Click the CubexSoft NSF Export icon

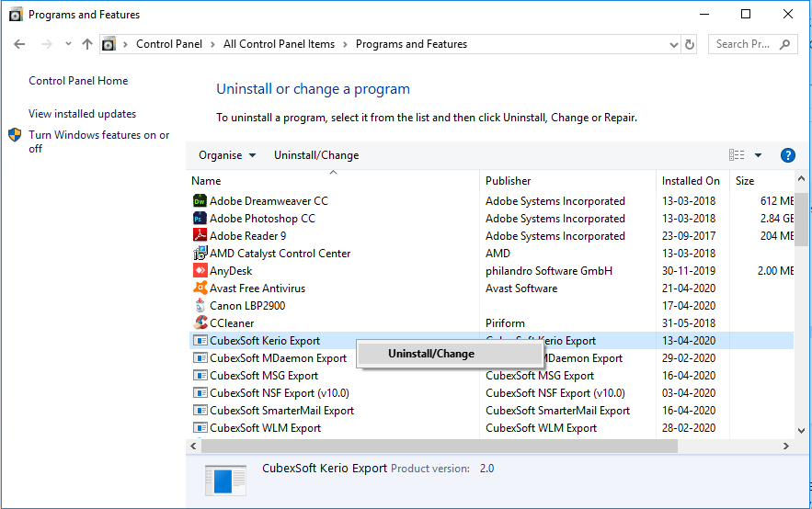(x=200, y=393)
